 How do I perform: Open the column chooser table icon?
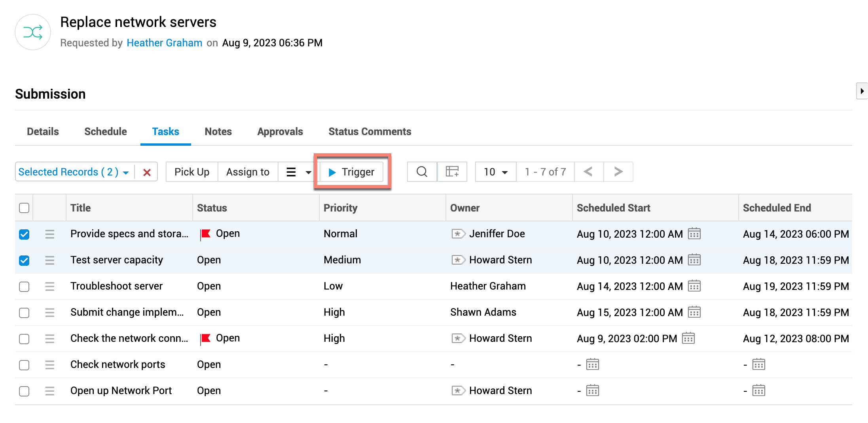point(452,172)
